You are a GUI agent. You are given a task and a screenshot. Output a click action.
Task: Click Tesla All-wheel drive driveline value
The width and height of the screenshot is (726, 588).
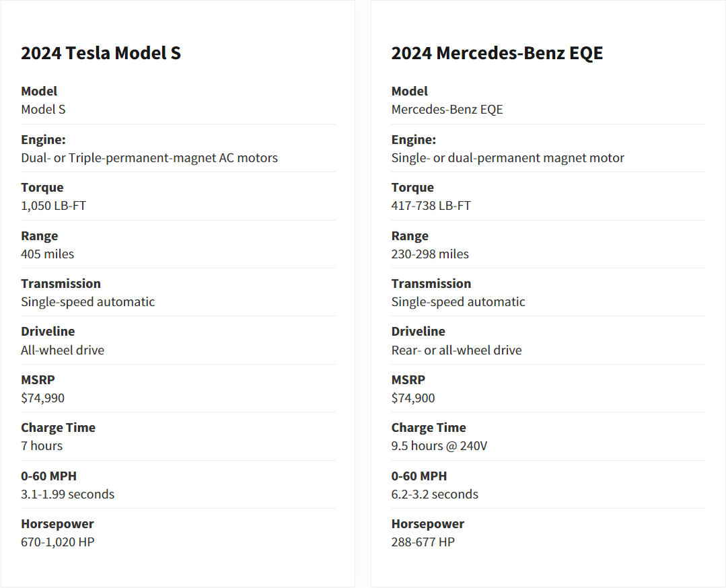(x=63, y=350)
